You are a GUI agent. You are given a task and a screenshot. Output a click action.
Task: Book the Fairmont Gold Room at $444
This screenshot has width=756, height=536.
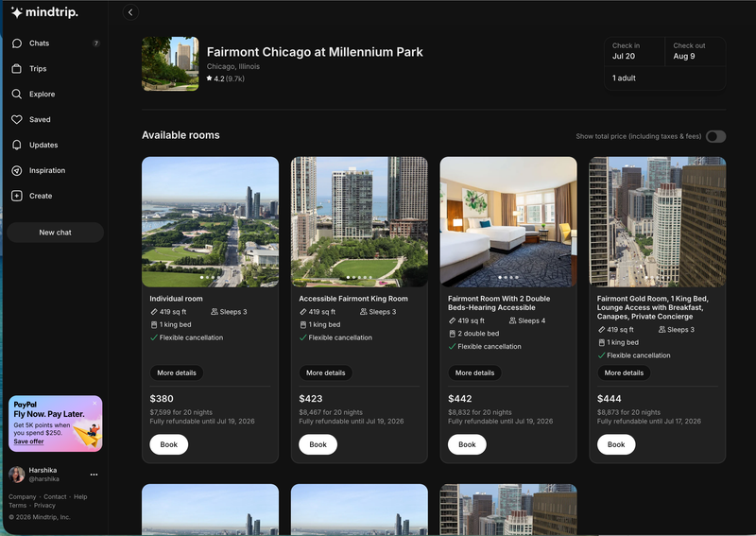616,445
